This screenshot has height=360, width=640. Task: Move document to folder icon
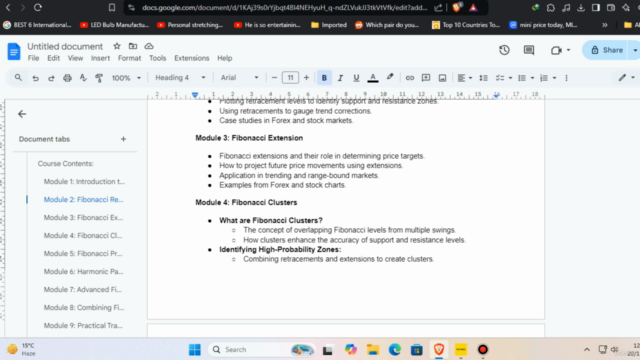point(133,46)
